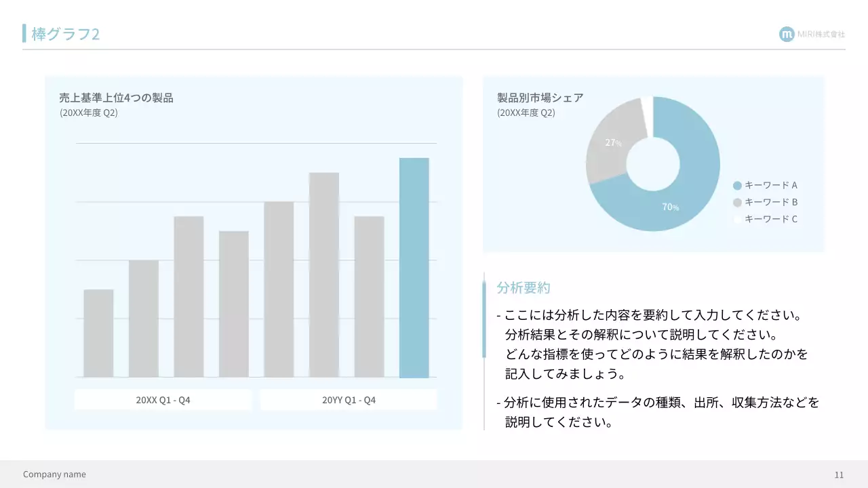Click the blue accent bar beside 棒グラフ2
The height and width of the screenshot is (488, 868).
point(25,33)
